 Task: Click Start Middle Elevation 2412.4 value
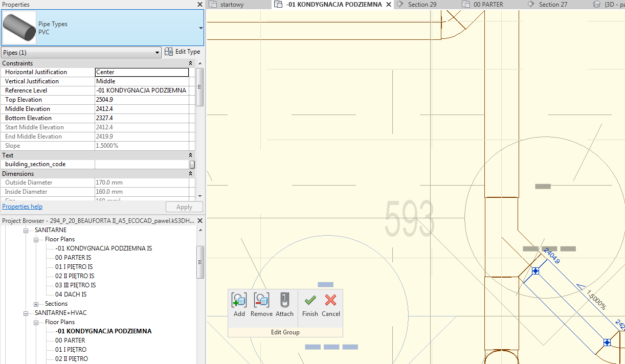(x=142, y=127)
